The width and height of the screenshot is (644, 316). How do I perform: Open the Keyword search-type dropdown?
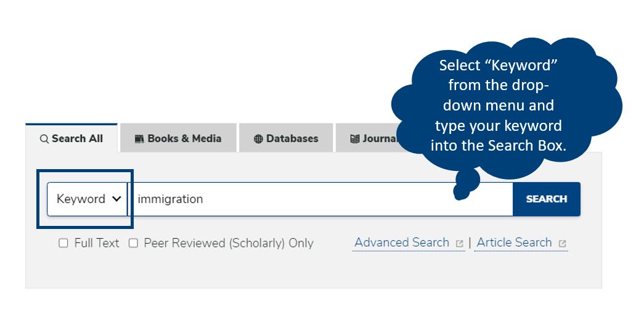pyautogui.click(x=87, y=199)
